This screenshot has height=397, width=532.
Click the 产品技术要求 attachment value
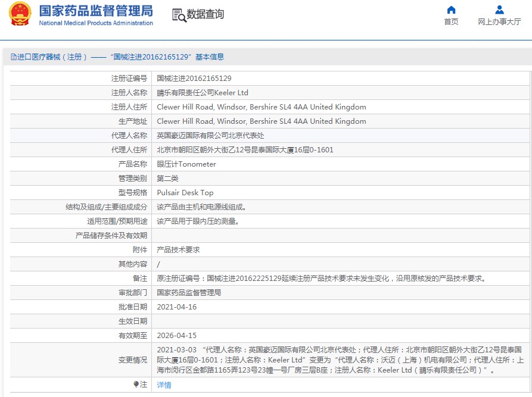[x=178, y=250]
